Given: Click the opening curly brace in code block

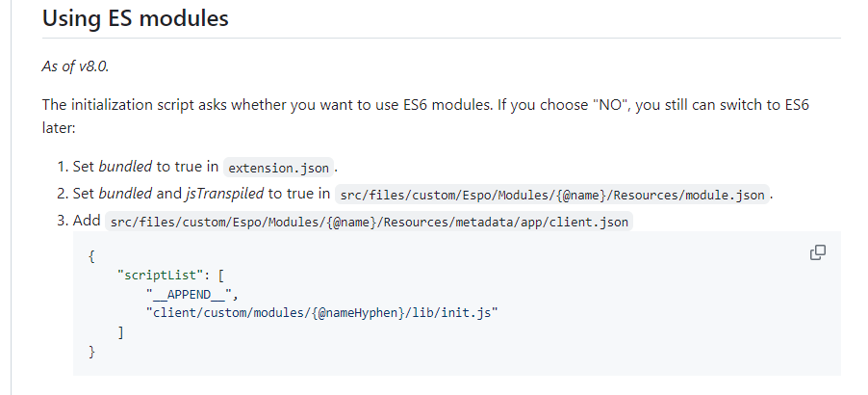Looking at the screenshot, I should coord(90,255).
